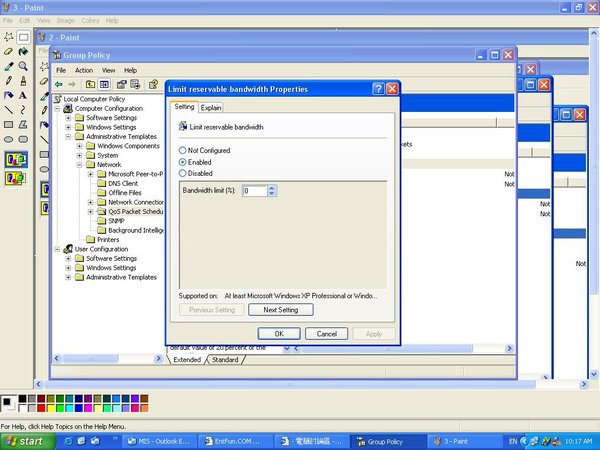This screenshot has width=600, height=450.
Task: Select the Rectangle shape tool in Paint
Action: 9,125
